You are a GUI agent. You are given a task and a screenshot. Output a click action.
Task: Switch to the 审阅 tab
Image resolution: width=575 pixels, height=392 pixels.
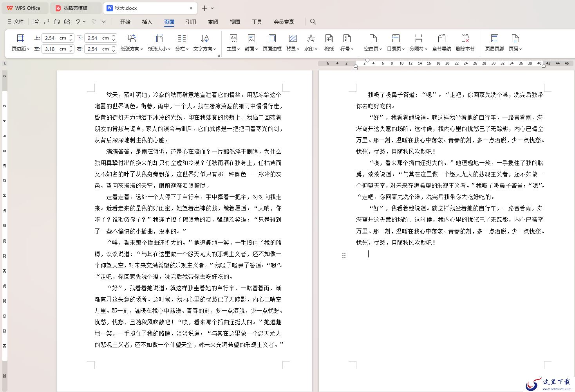click(x=213, y=22)
